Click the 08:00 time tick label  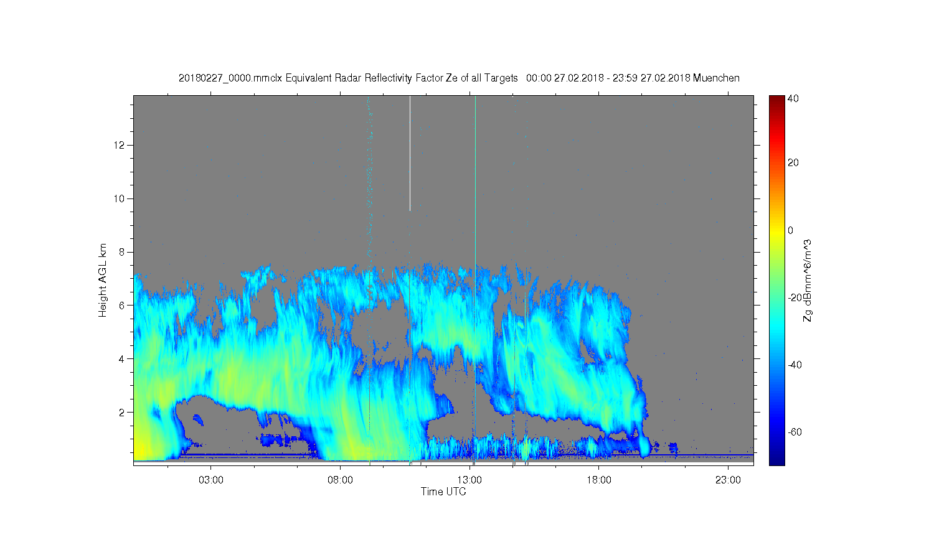tap(340, 480)
